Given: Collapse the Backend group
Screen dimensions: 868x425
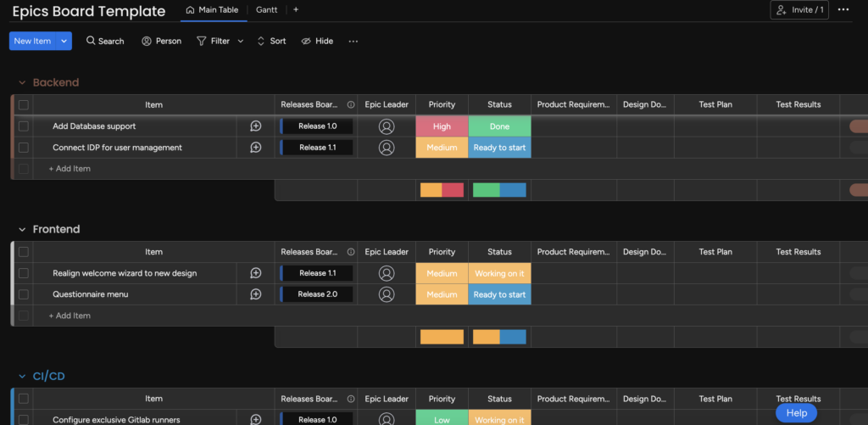Looking at the screenshot, I should tap(22, 82).
